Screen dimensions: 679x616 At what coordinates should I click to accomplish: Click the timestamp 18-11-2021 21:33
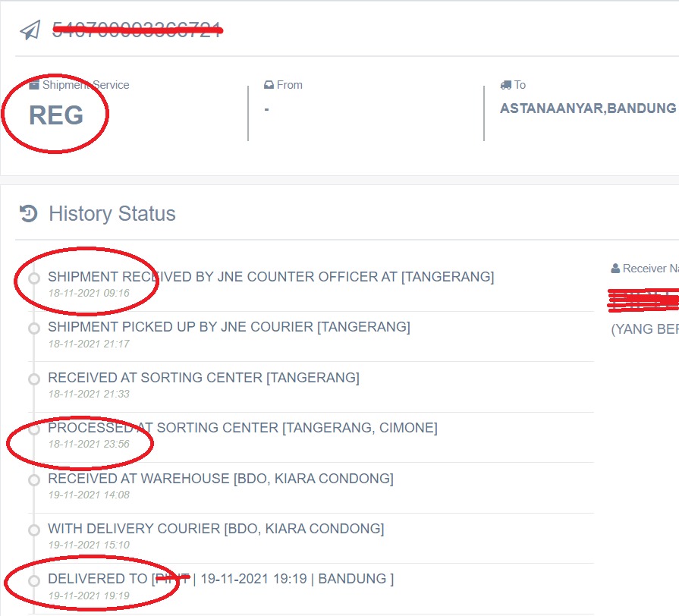tap(89, 394)
